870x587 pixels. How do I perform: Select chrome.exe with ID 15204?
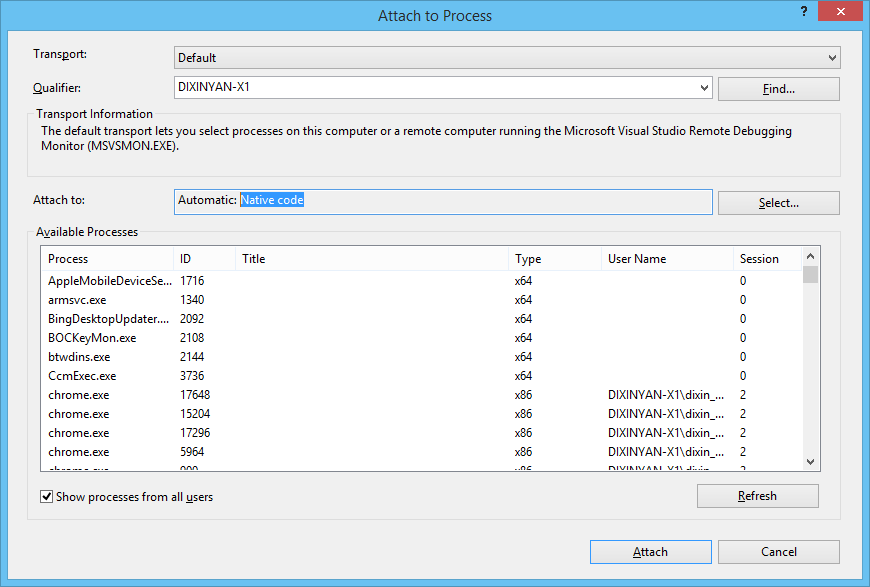(x=422, y=414)
